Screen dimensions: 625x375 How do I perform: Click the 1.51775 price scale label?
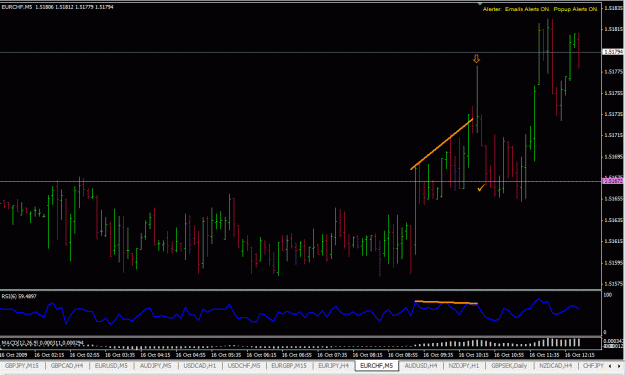613,72
